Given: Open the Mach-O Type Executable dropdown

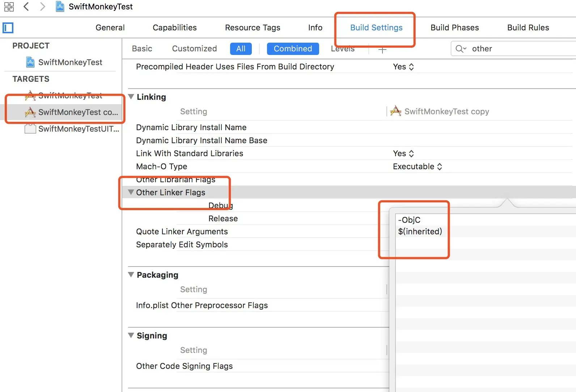Looking at the screenshot, I should [418, 166].
